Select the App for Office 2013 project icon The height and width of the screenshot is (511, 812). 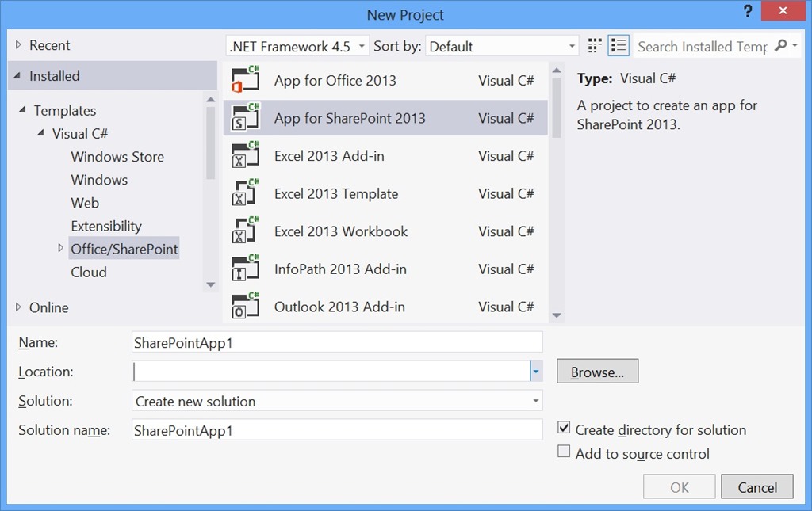click(x=243, y=80)
